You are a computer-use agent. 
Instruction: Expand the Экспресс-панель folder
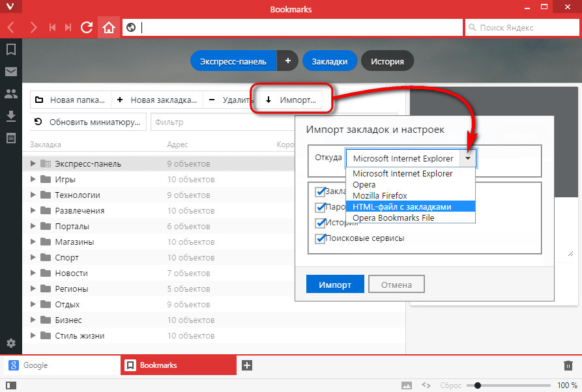(x=33, y=163)
